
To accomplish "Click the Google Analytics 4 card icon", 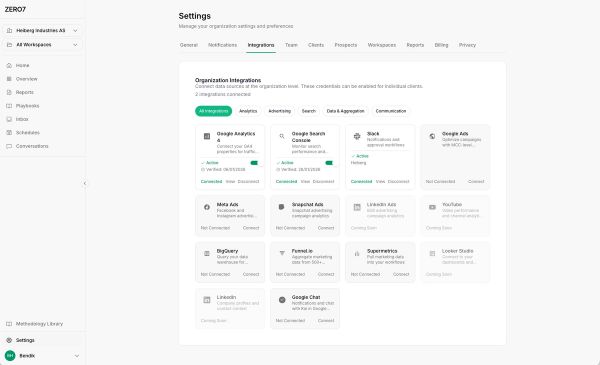I will pos(207,136).
